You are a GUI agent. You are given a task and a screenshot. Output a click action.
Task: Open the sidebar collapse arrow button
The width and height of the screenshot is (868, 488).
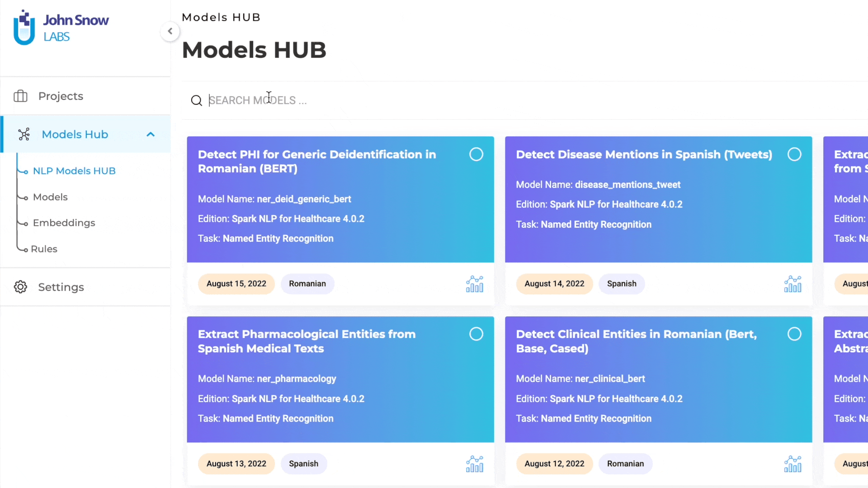click(170, 31)
